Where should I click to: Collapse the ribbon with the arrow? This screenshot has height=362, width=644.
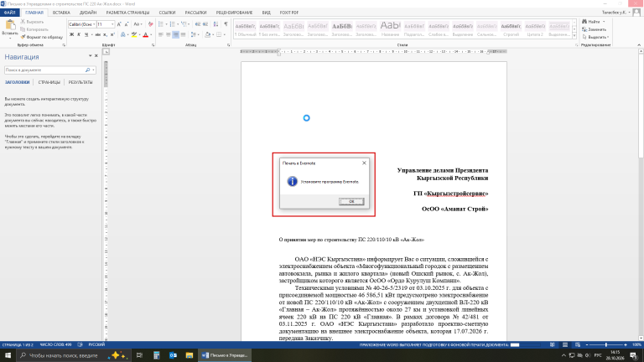639,44
